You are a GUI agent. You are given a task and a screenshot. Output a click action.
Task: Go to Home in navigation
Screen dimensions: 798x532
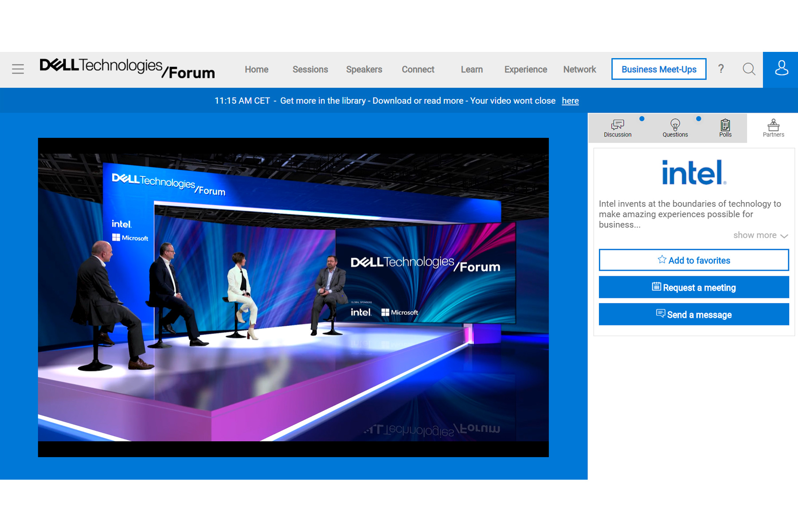click(256, 70)
